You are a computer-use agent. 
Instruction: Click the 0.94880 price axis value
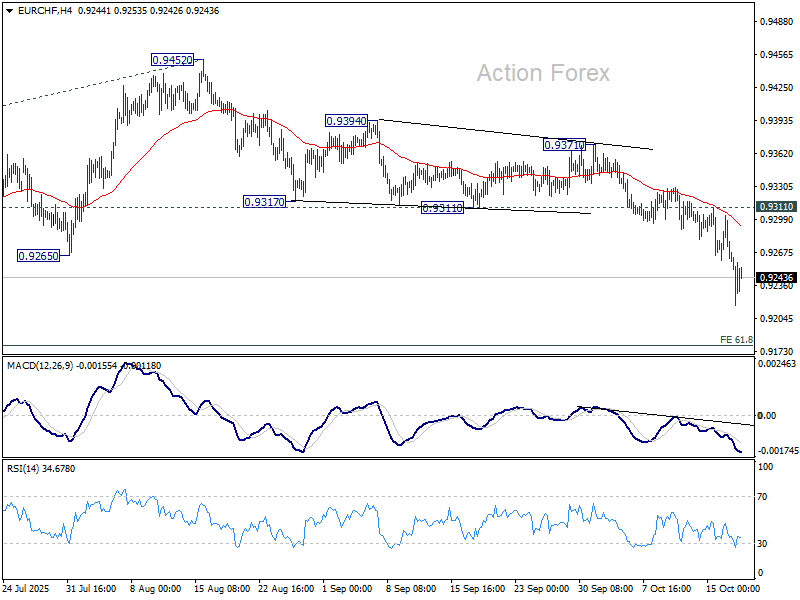click(776, 21)
